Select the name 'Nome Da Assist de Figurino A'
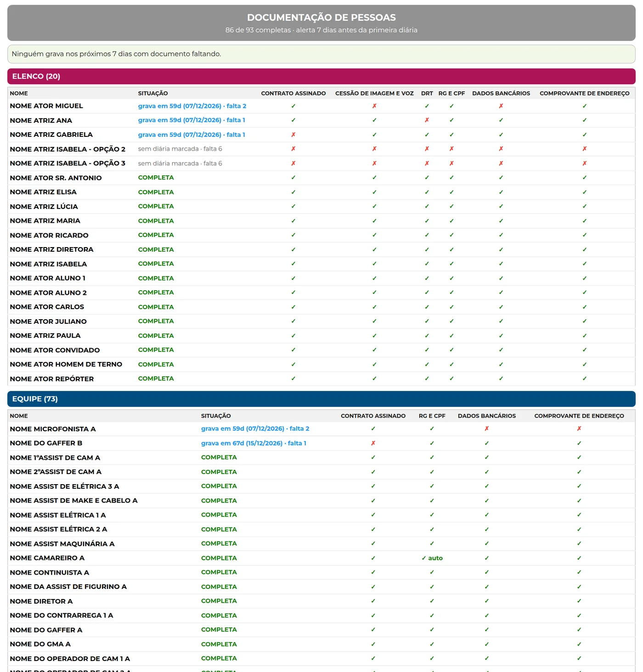643x672 pixels. [x=68, y=587]
